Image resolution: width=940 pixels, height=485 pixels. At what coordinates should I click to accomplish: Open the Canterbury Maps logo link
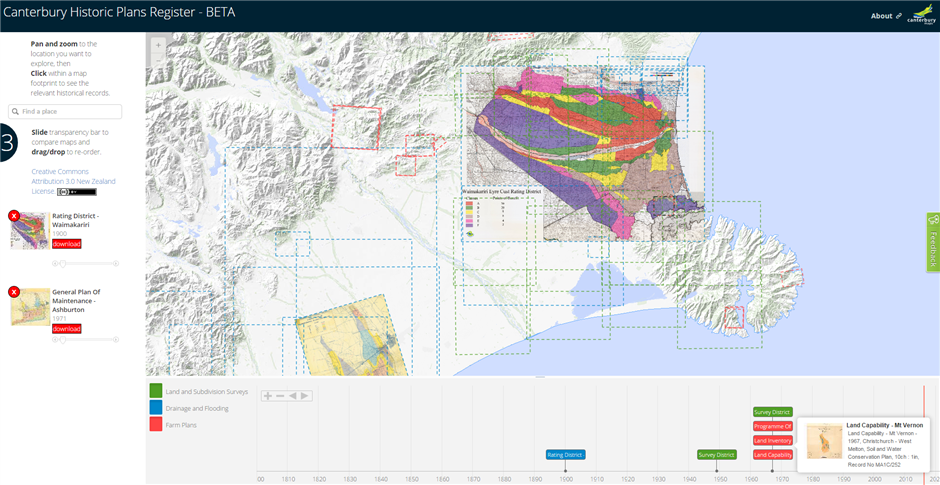pyautogui.click(x=921, y=15)
